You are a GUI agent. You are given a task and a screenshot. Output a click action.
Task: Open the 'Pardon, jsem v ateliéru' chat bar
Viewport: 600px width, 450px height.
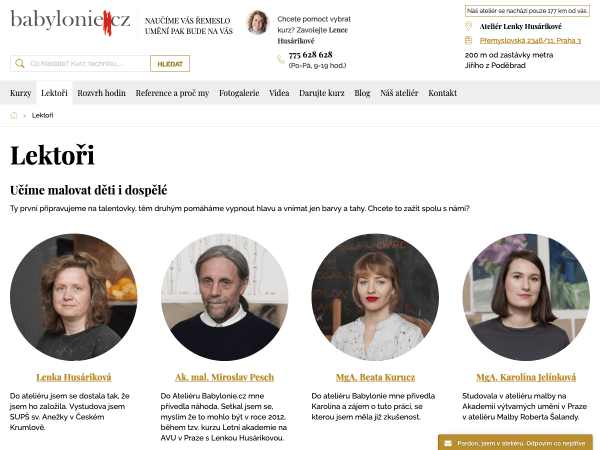pyautogui.click(x=515, y=443)
